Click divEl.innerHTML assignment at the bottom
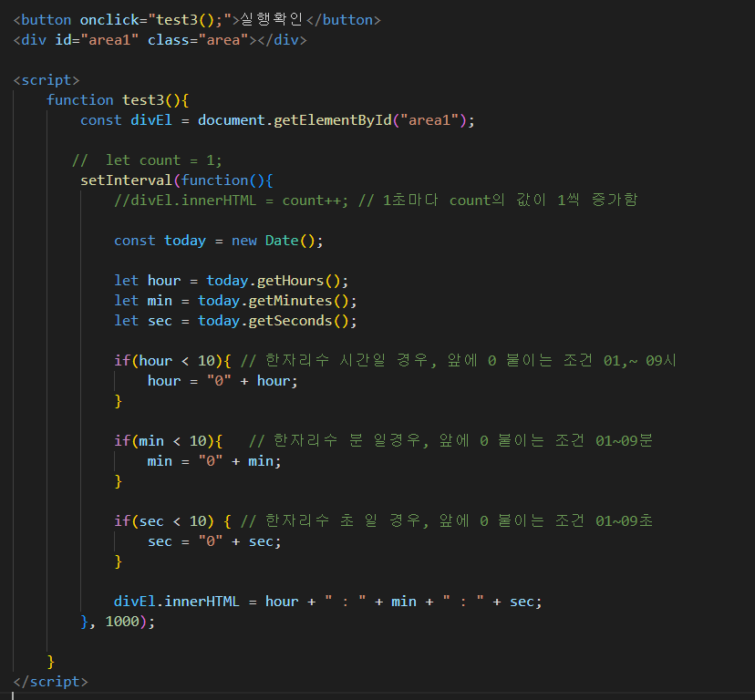Screen dimensions: 755x700 tap(328, 602)
